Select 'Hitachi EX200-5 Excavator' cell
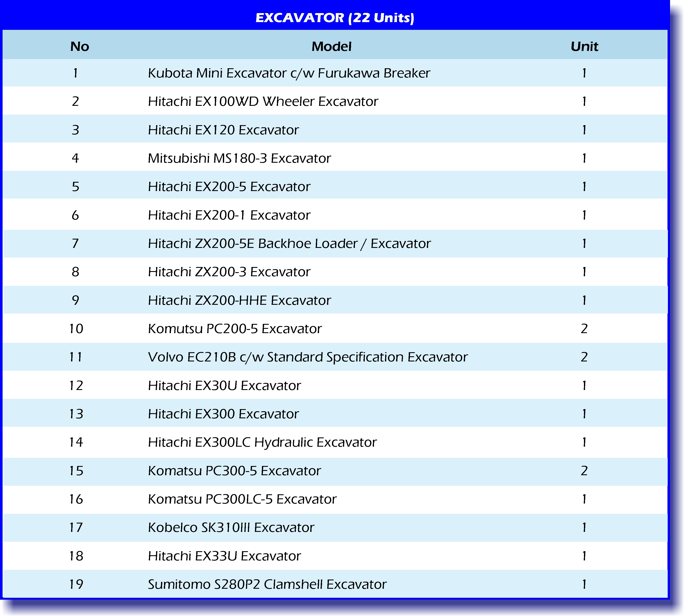 pyautogui.click(x=229, y=187)
